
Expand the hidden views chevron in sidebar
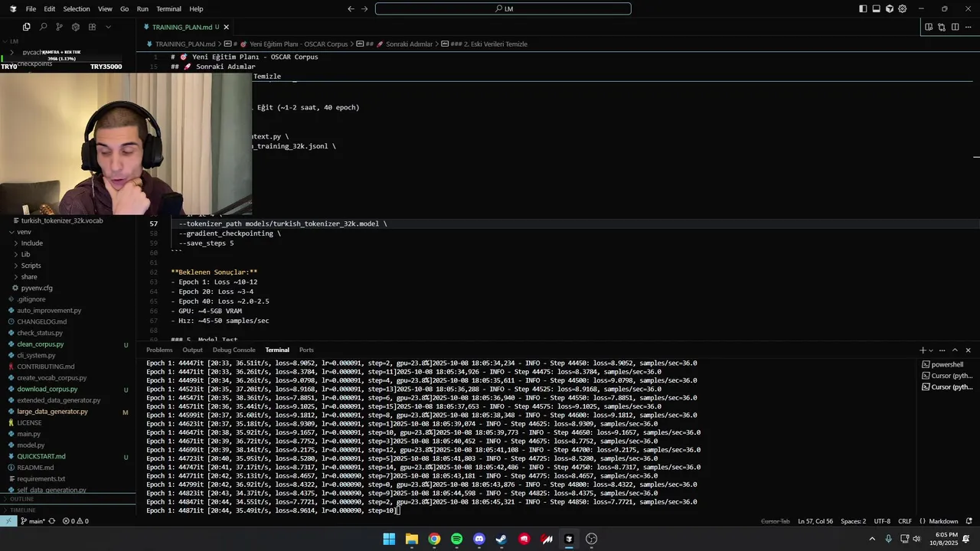[108, 27]
